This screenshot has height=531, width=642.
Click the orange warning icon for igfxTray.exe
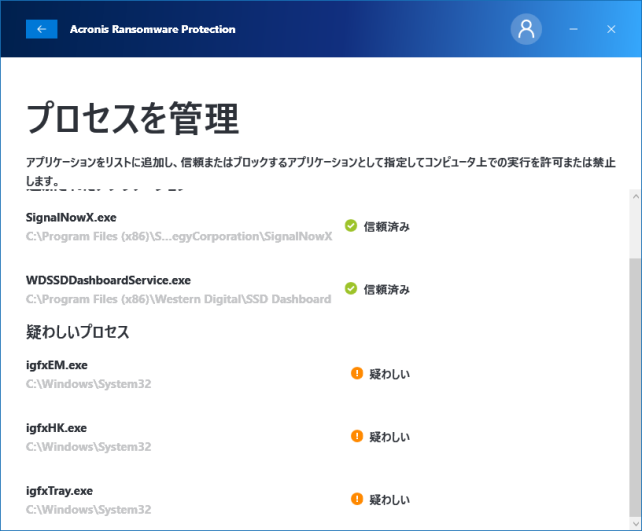(x=357, y=499)
